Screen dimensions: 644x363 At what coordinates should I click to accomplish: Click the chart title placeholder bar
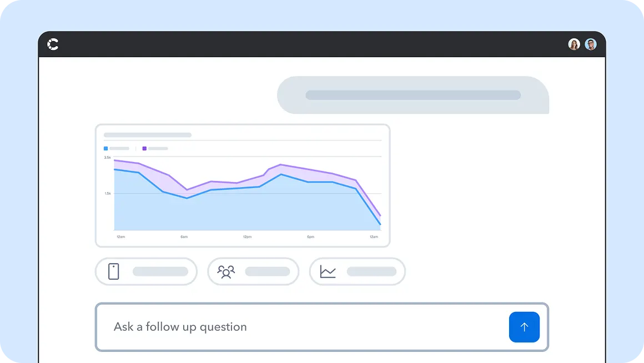(148, 135)
